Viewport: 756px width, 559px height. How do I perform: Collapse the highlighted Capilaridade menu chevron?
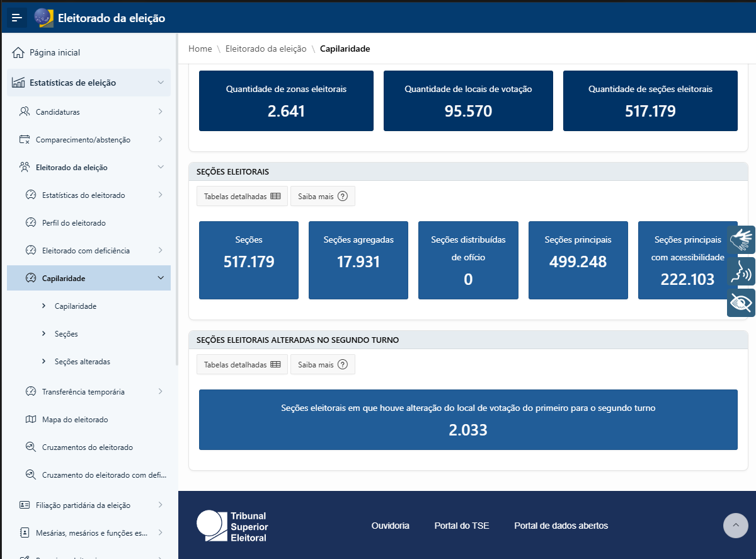pos(161,278)
